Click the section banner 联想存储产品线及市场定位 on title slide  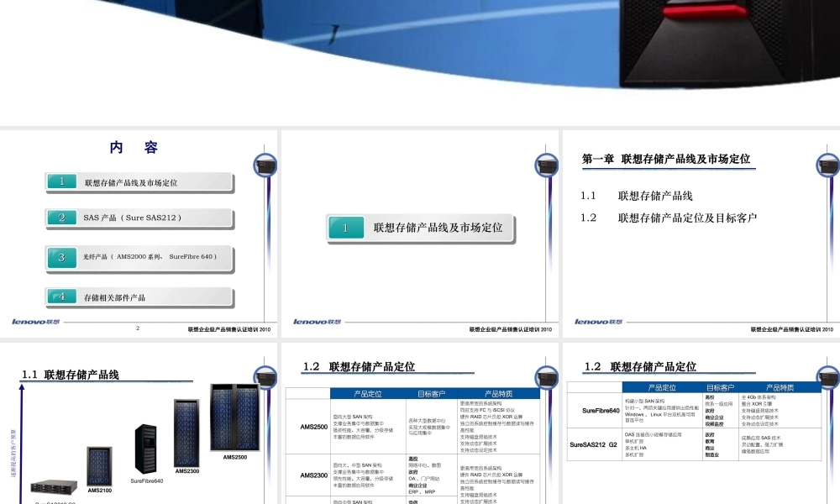[x=421, y=228]
